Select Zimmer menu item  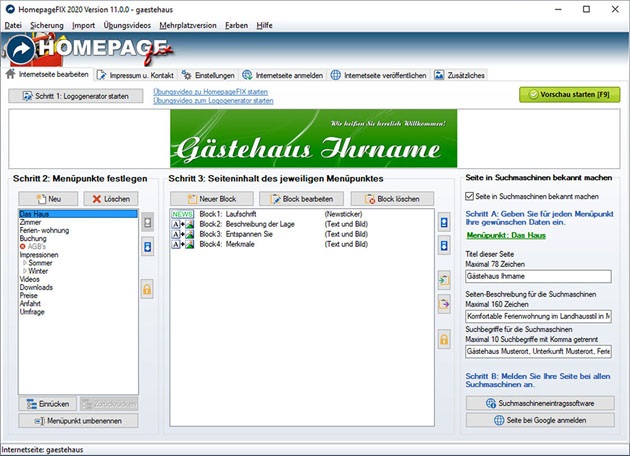click(30, 222)
